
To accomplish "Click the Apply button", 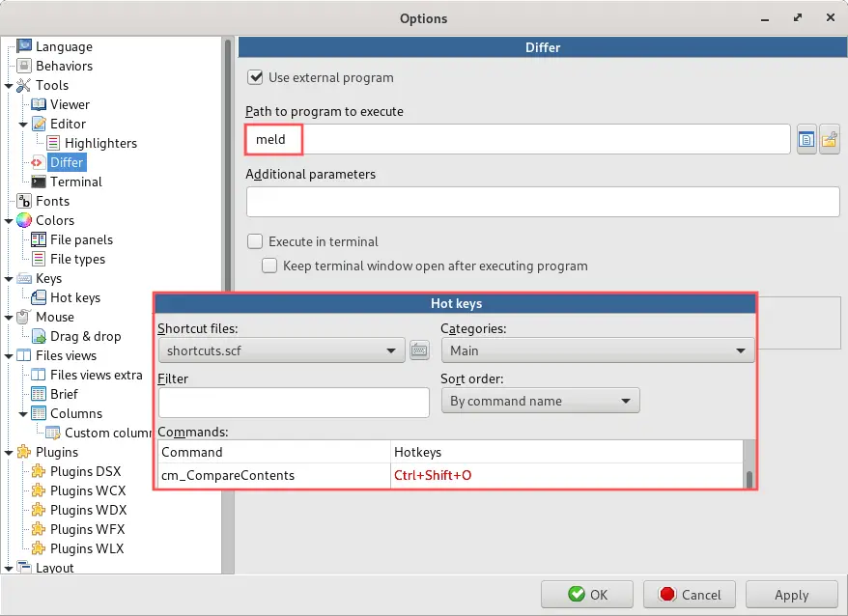I will coord(792,595).
